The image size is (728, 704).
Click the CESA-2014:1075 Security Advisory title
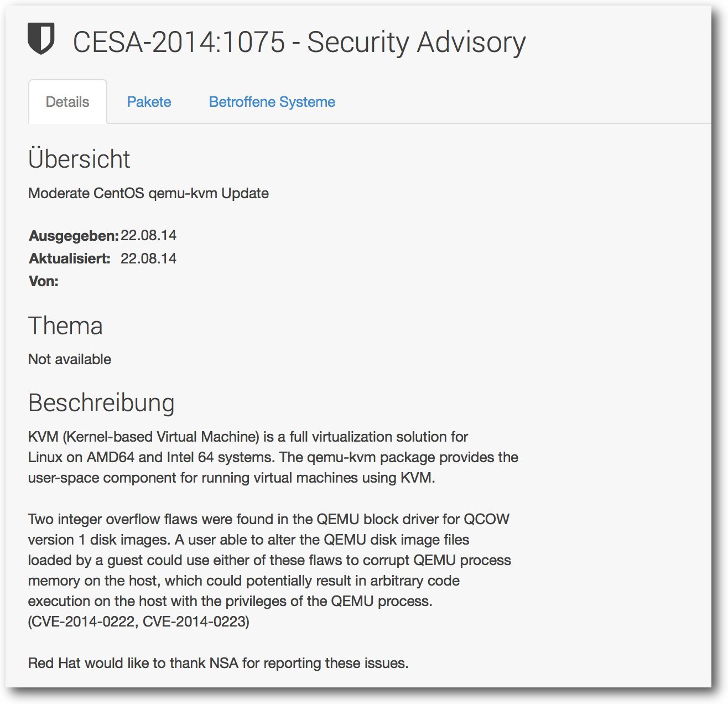pyautogui.click(x=299, y=43)
